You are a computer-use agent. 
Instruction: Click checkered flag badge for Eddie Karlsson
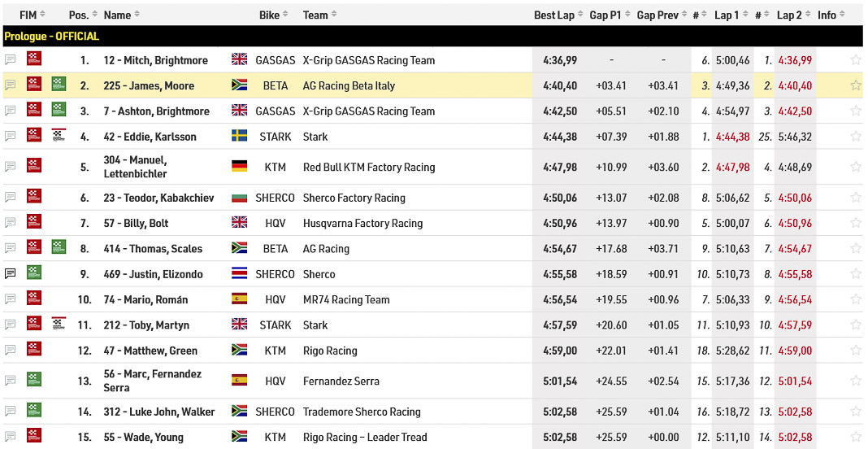[59, 135]
